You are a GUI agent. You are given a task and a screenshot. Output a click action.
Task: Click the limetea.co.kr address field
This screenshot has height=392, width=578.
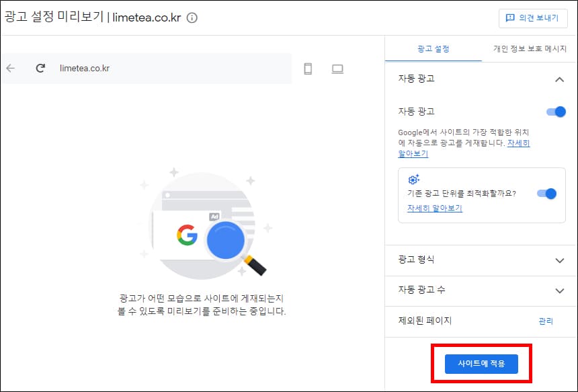101,69
